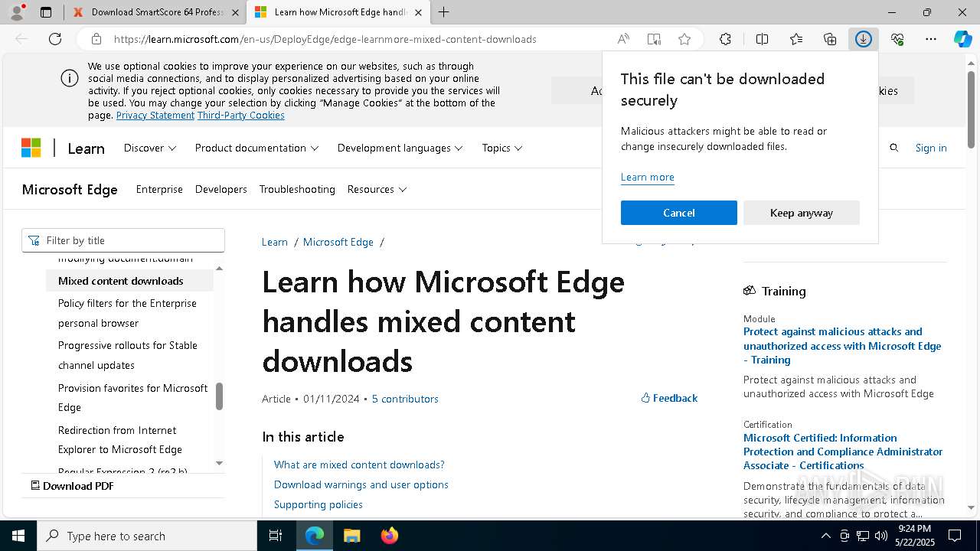The width and height of the screenshot is (980, 551).
Task: Jump to What are mixed content downloads
Action: click(359, 465)
